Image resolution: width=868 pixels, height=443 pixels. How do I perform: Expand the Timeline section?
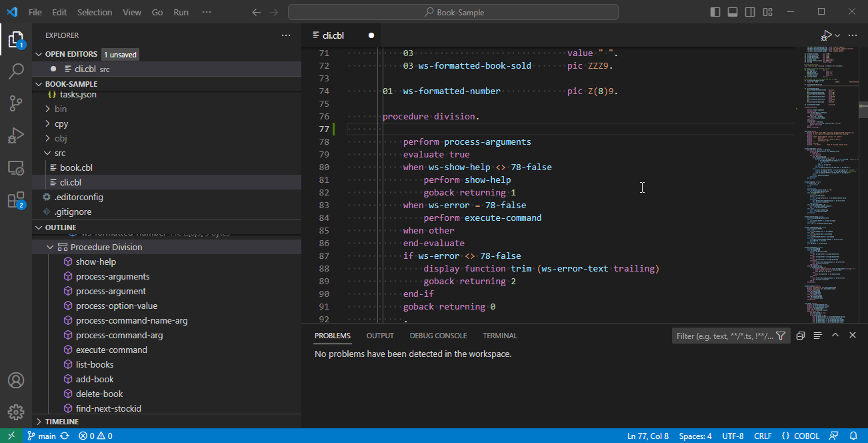(39, 422)
